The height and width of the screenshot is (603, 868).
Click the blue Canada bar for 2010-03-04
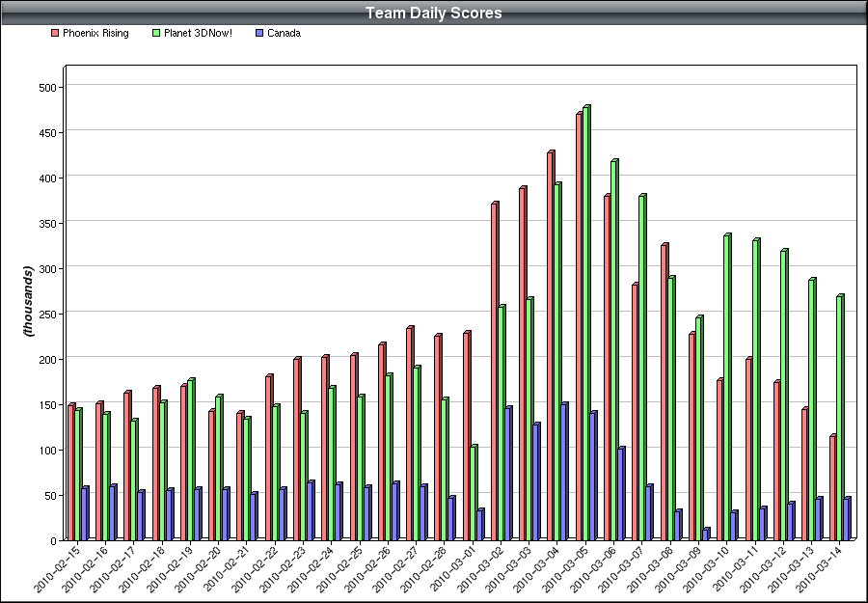(x=564, y=472)
